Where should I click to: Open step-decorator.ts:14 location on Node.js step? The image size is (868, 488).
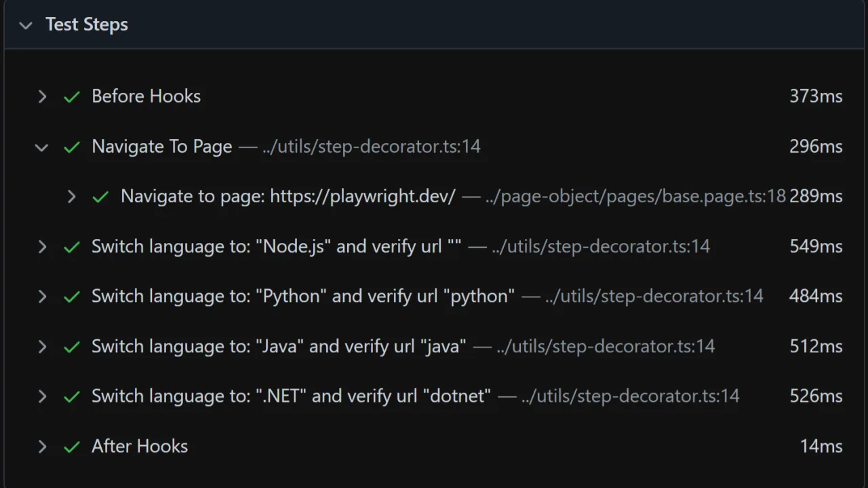tap(601, 246)
